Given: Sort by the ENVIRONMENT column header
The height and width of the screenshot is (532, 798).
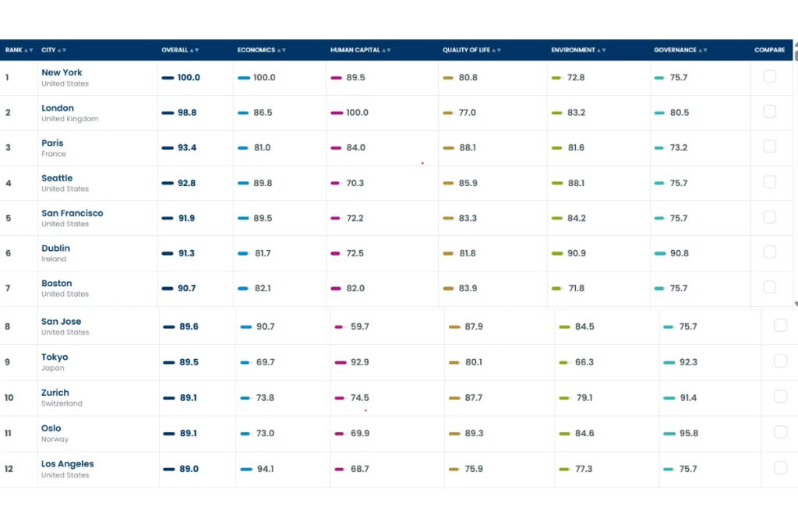Looking at the screenshot, I should click(x=578, y=50).
